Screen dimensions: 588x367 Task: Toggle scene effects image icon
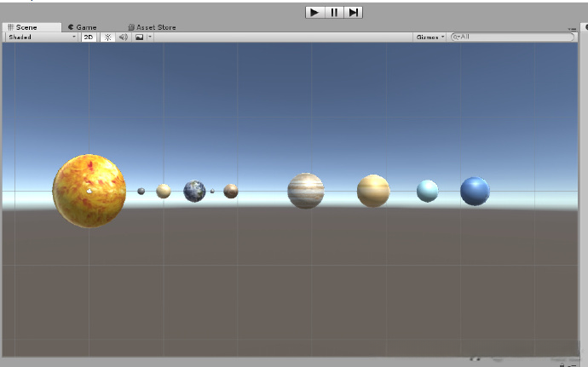139,37
